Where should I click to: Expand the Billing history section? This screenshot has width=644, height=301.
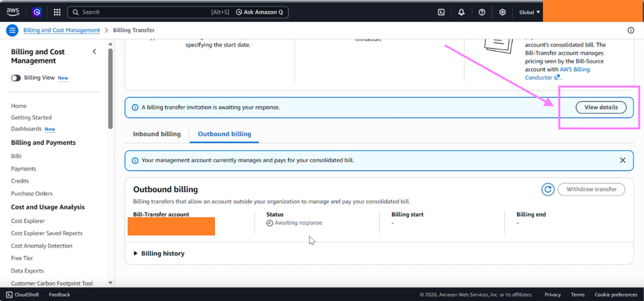pyautogui.click(x=159, y=253)
